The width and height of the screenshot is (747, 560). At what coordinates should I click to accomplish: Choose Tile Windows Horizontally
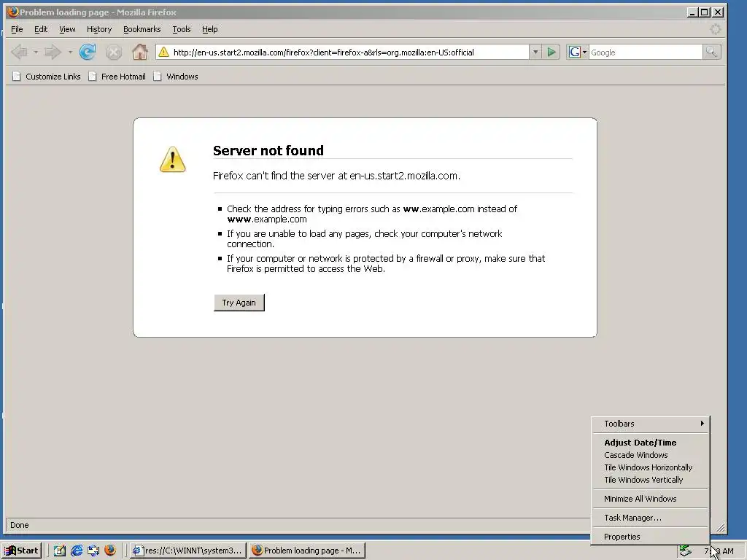[650, 467]
